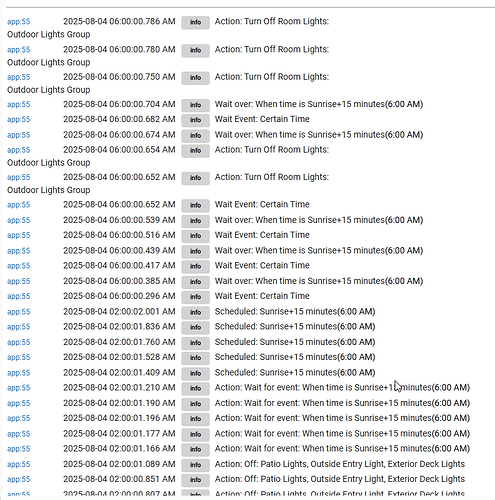Screen dimensions: 495x500
Task: Open app:55 link at 02:00:01.528 AM
Action: [x=19, y=357]
